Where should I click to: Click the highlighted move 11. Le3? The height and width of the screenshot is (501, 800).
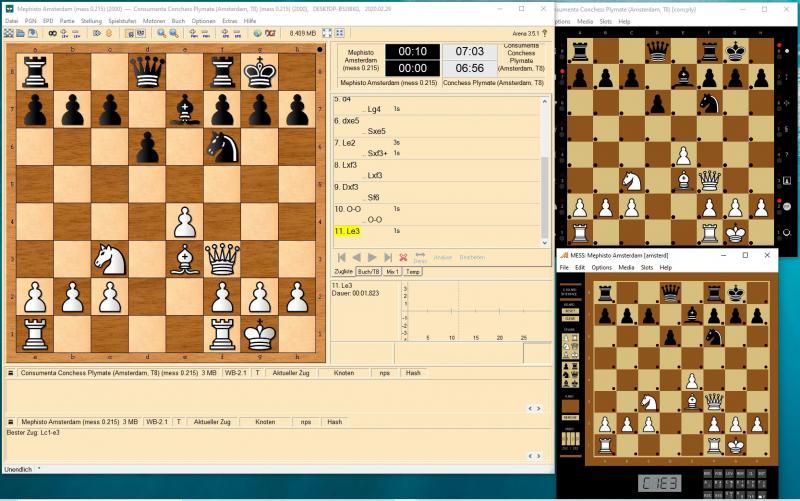click(x=345, y=231)
